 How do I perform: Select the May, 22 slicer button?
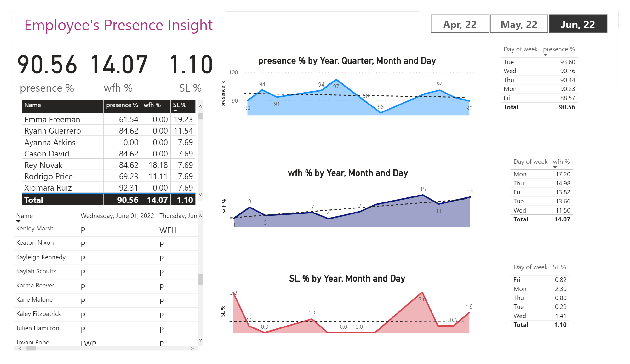(519, 24)
